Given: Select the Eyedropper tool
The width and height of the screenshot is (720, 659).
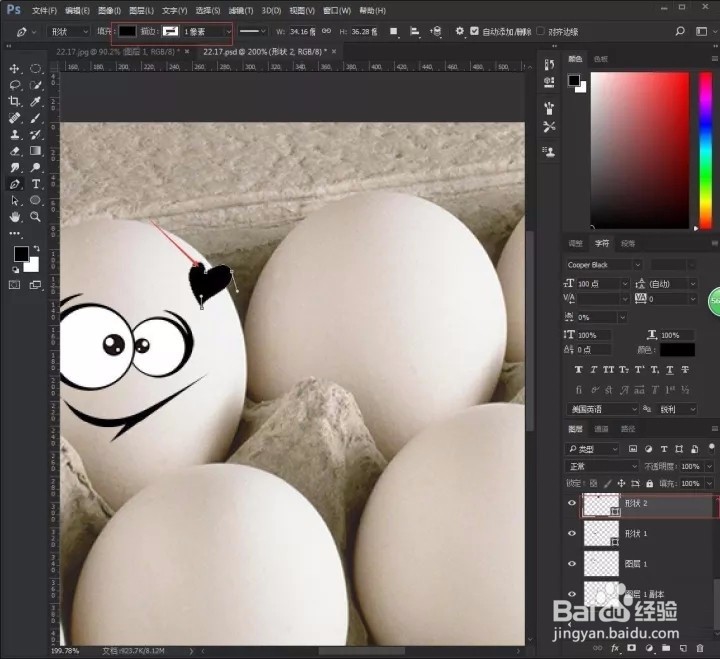Looking at the screenshot, I should click(35, 101).
